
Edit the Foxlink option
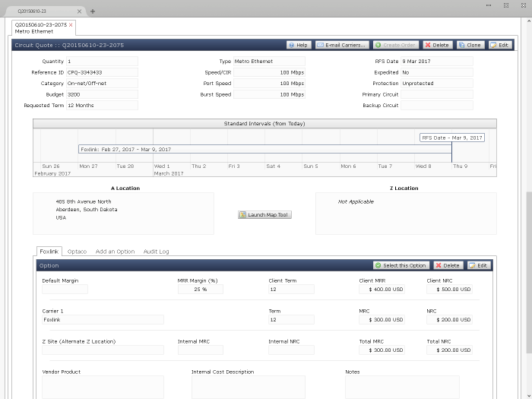(x=478, y=265)
